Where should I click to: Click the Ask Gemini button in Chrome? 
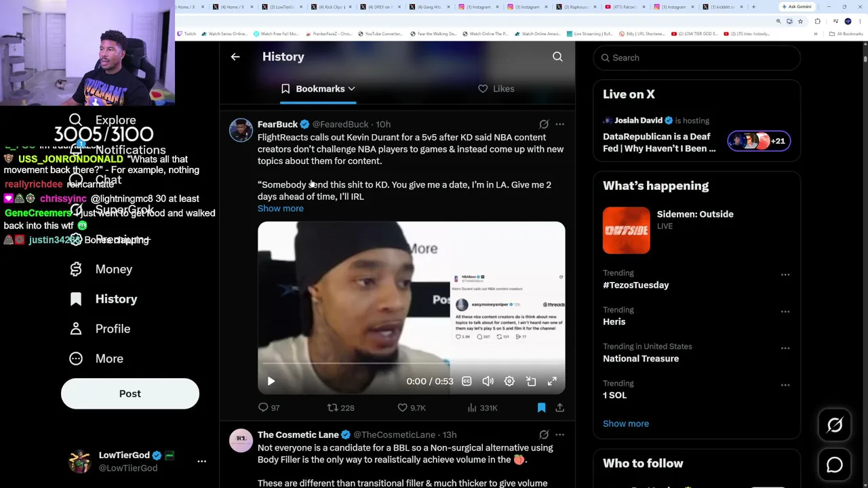[797, 7]
